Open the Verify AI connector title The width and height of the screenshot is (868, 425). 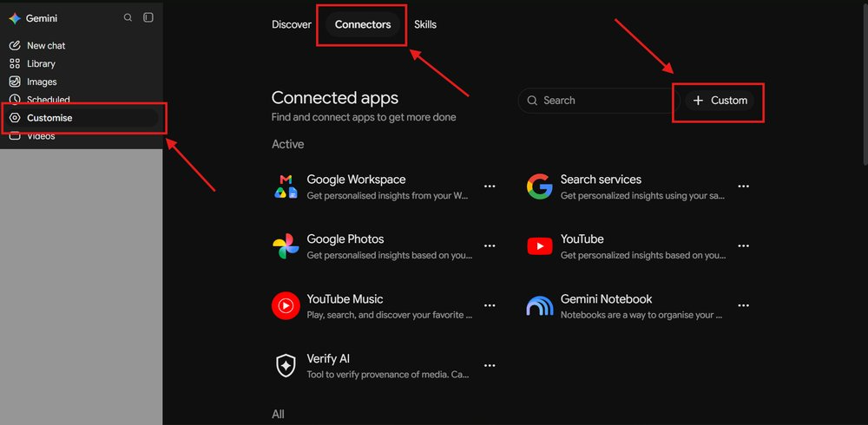point(328,358)
